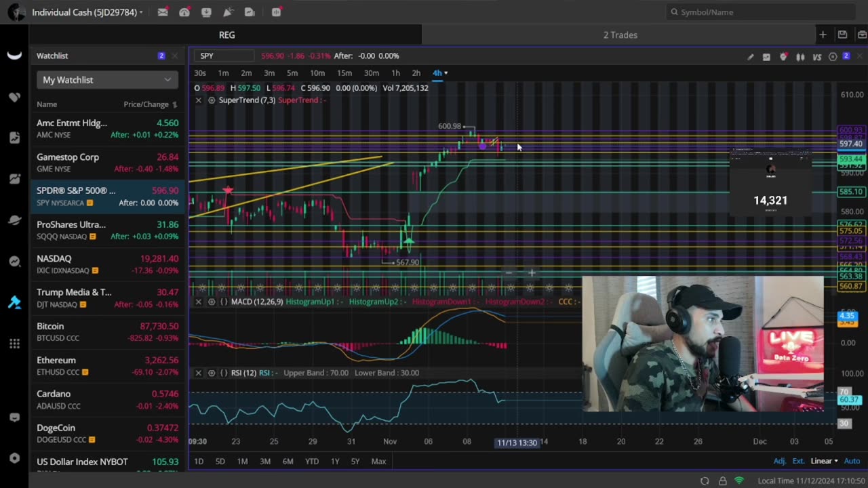The image size is (868, 488).
Task: Open the hexagon chart settings icon
Action: (x=833, y=57)
